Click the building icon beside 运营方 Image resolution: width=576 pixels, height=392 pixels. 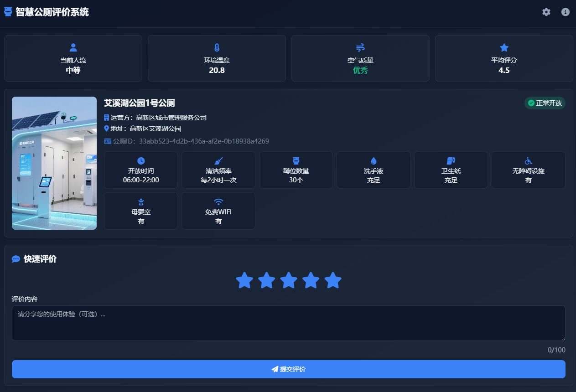click(107, 118)
